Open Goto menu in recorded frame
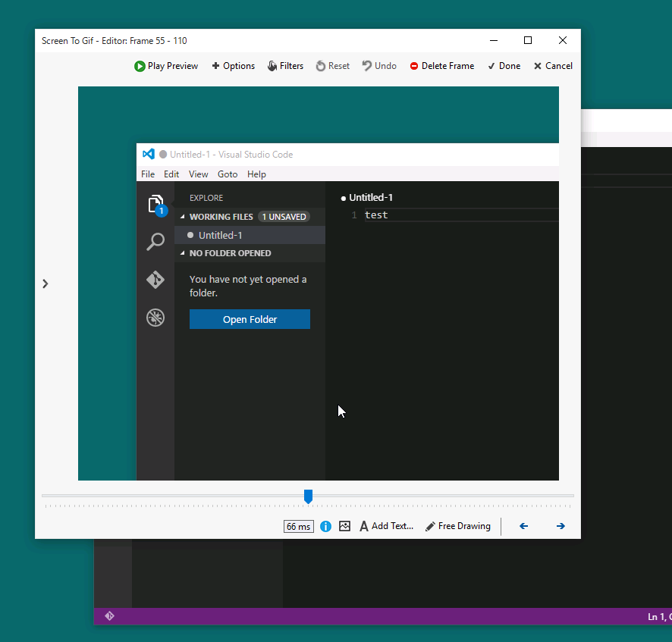 [x=228, y=174]
